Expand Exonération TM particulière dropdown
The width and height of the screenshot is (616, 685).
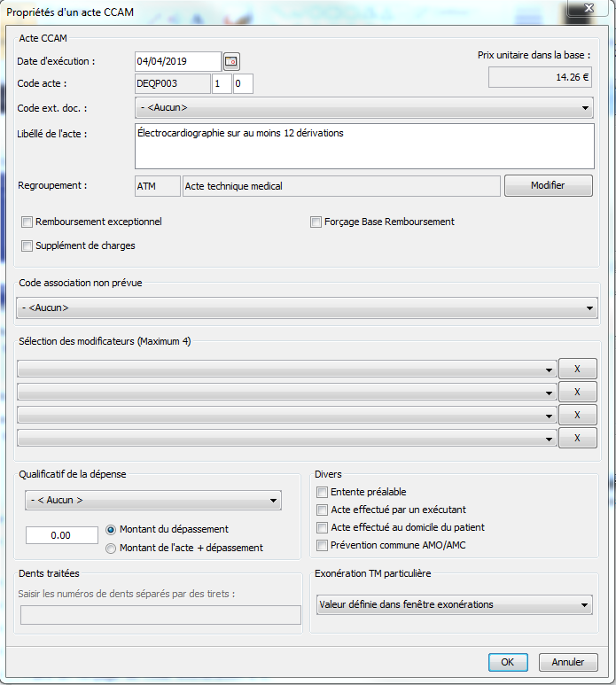[x=454, y=604]
